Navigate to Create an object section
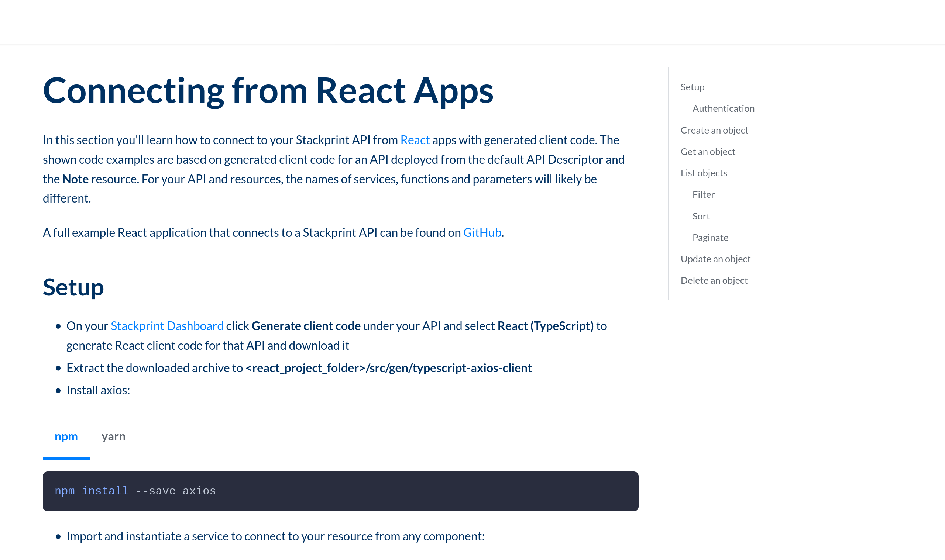The width and height of the screenshot is (945, 560). (x=714, y=130)
